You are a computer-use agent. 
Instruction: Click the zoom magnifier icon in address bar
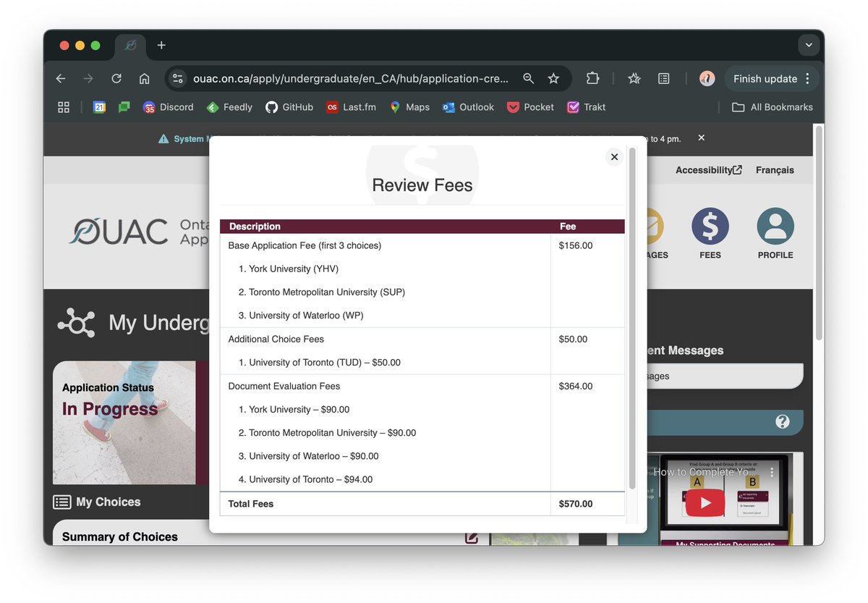pyautogui.click(x=529, y=78)
